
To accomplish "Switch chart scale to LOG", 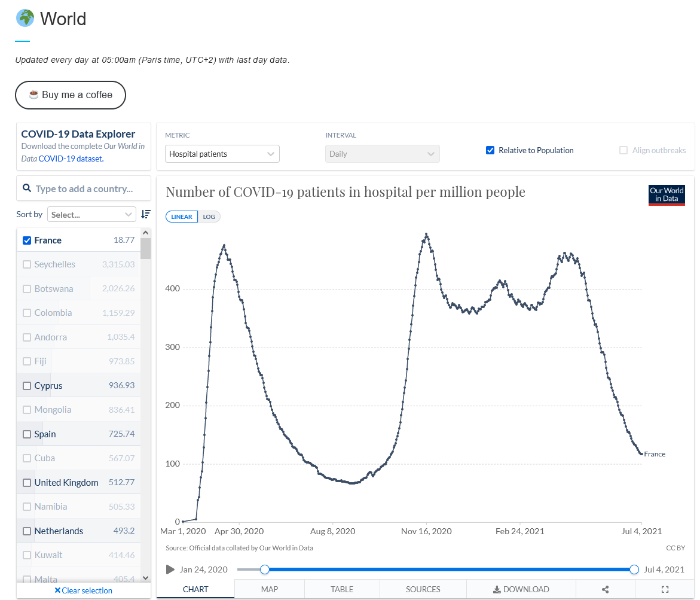I will coord(209,217).
